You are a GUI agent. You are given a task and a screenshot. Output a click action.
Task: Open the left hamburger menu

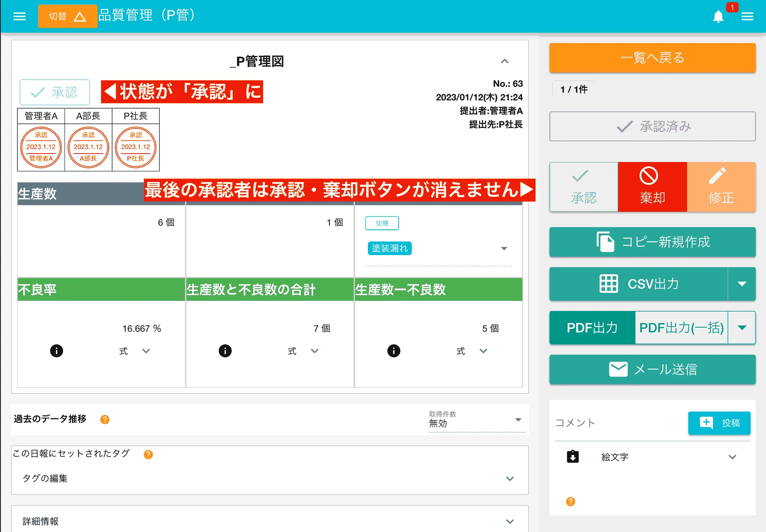[20, 16]
